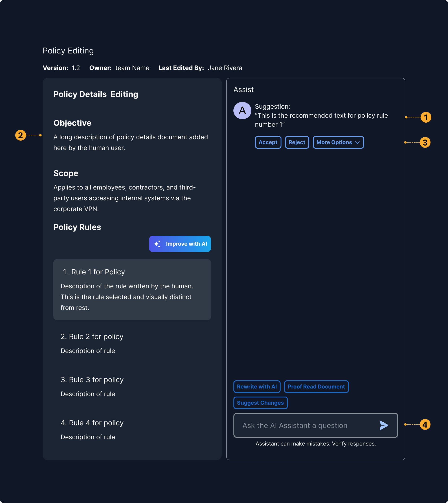Click the Jane Rivera editor name
The width and height of the screenshot is (448, 503).
225,68
